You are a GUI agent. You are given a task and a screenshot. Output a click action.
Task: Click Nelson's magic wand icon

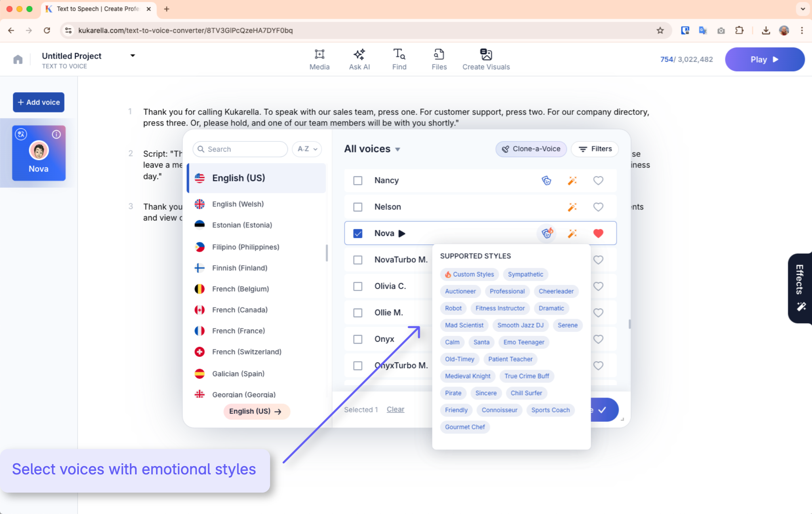(572, 207)
